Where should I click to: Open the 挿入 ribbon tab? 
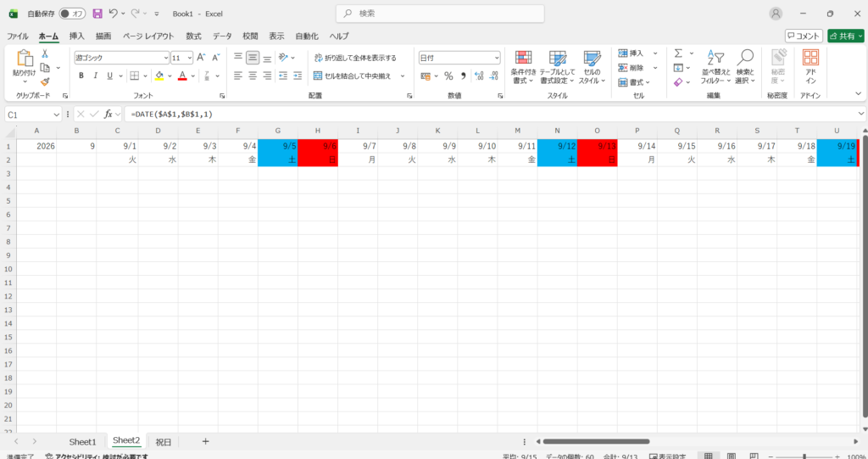coord(76,36)
